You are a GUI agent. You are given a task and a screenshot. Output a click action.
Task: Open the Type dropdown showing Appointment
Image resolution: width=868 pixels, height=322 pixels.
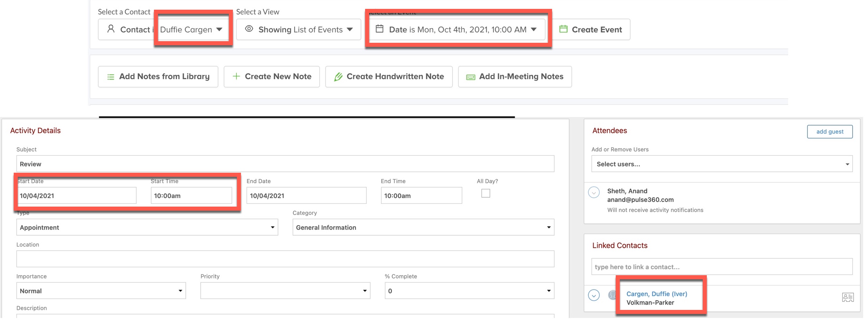tap(147, 228)
